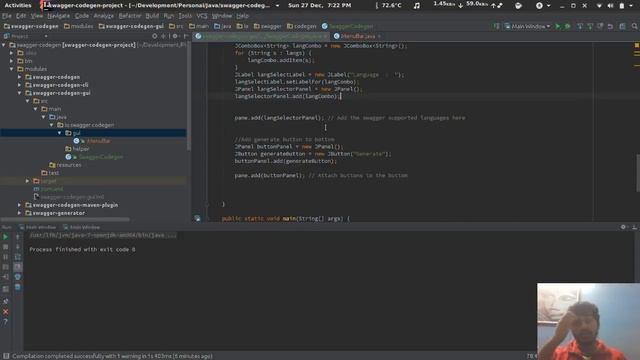Start debugging with the bug icon in toolbar
640x360 pixels.
567,26
